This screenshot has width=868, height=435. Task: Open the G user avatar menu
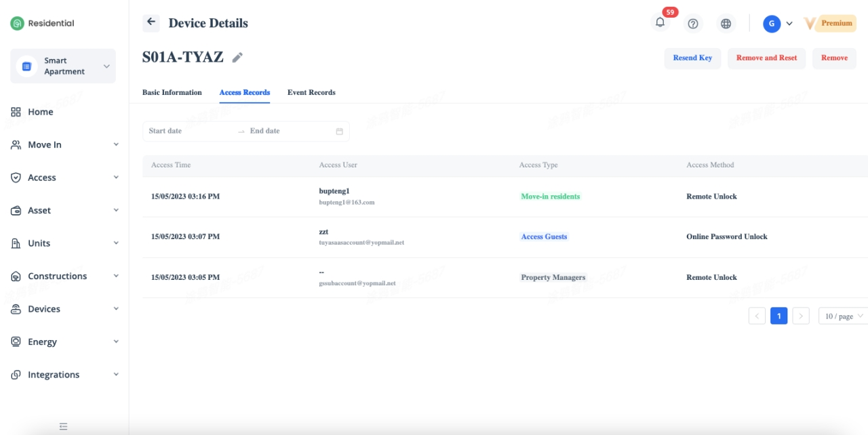[772, 24]
